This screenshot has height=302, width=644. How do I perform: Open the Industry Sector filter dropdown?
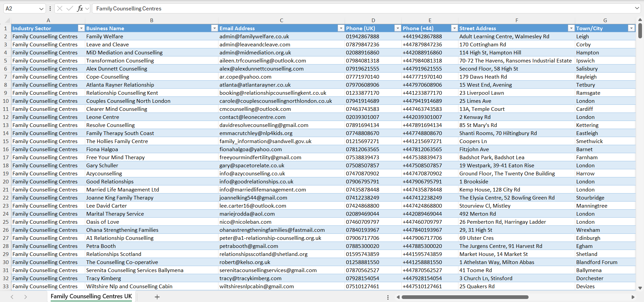point(81,28)
